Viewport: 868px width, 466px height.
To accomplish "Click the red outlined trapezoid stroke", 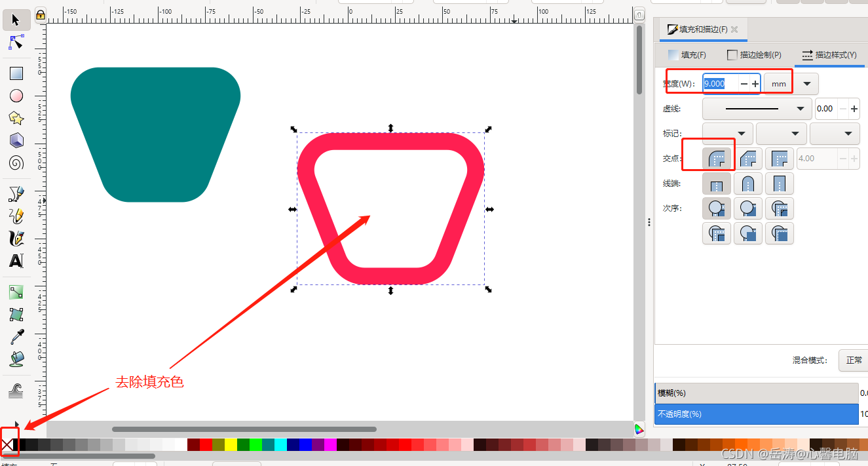I will 391,142.
